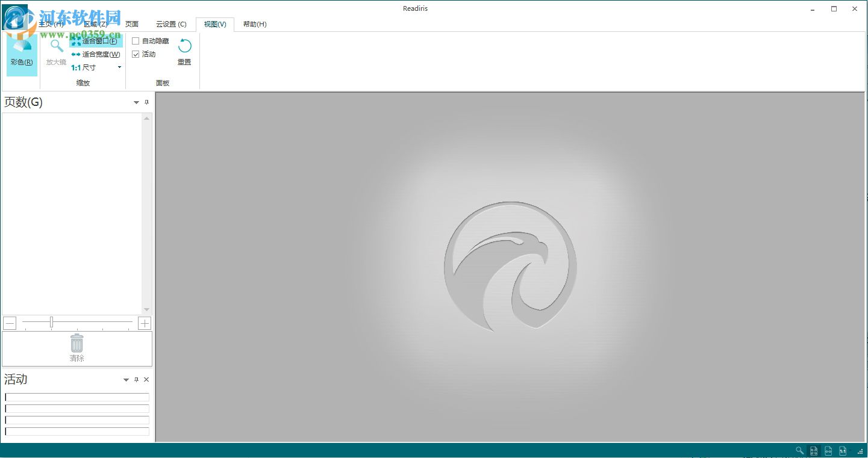Maximize the Readiris window
868x458 pixels.
834,9
